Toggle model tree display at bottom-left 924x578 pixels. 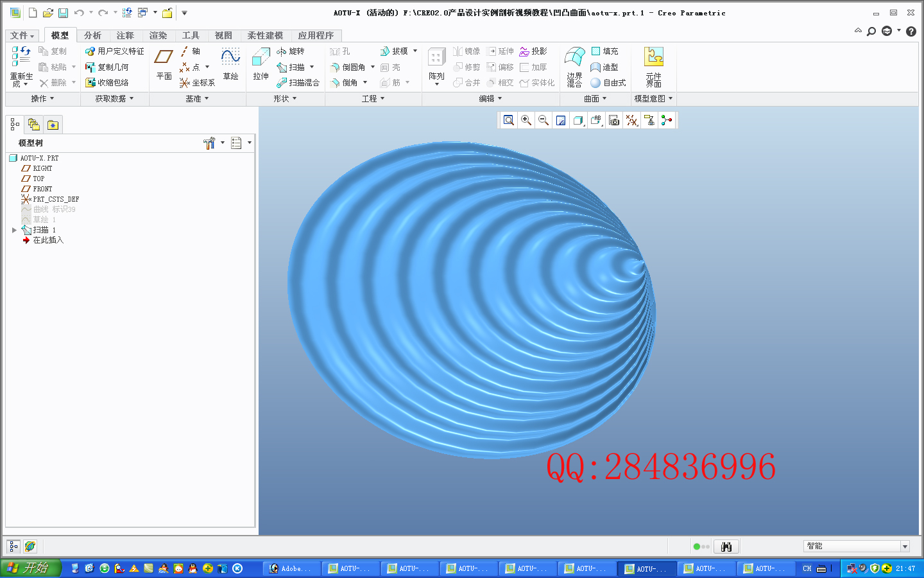pyautogui.click(x=13, y=547)
